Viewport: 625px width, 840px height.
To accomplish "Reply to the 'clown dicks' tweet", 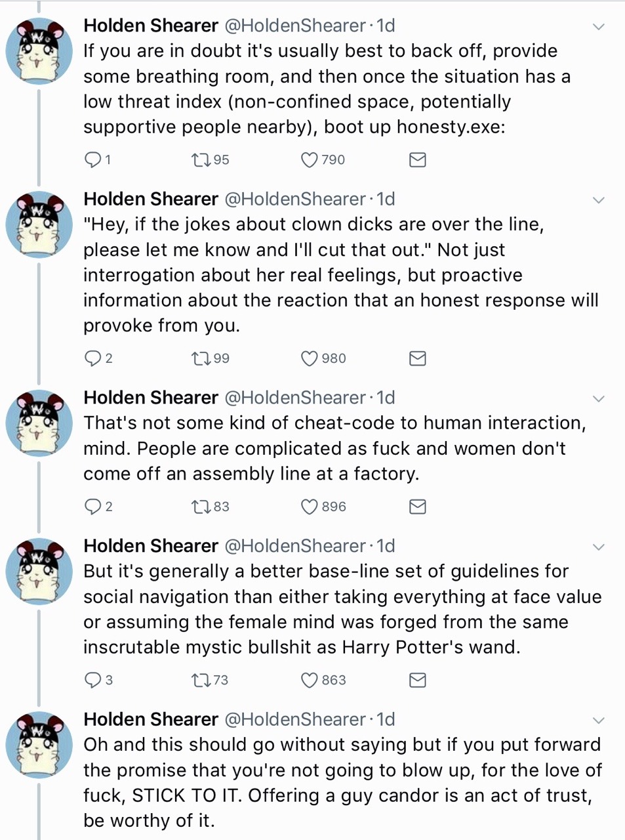I will tap(93, 358).
